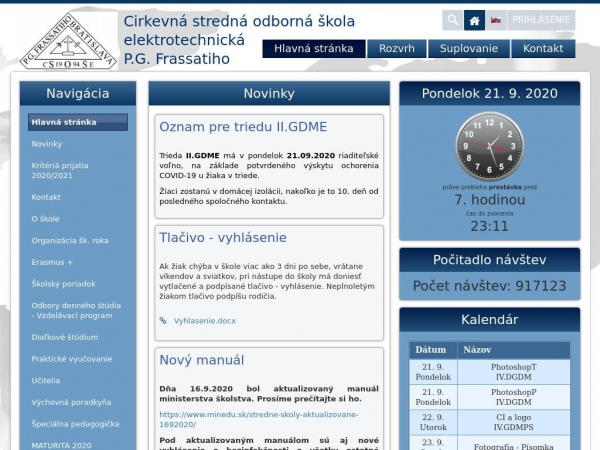This screenshot has height=450, width=600.
Task: Open the Tlačivo - vyhlásenie headline
Action: coord(223,238)
